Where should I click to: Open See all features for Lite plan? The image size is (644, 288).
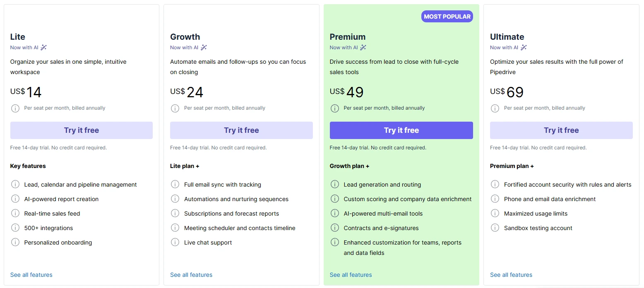[31, 275]
